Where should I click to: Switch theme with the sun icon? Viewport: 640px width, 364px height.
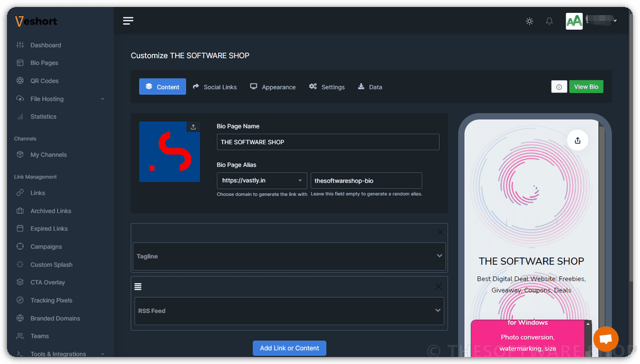[529, 21]
